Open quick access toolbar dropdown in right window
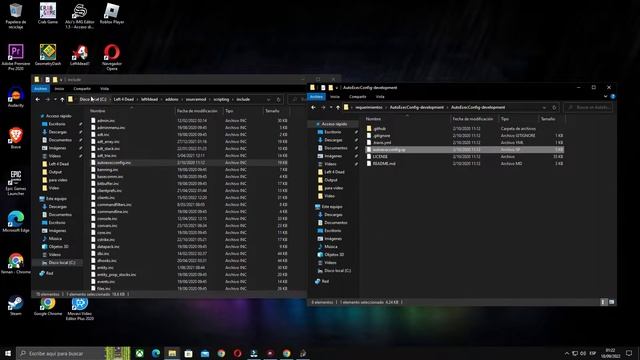Viewport: 640px width, 360px height. tap(337, 88)
